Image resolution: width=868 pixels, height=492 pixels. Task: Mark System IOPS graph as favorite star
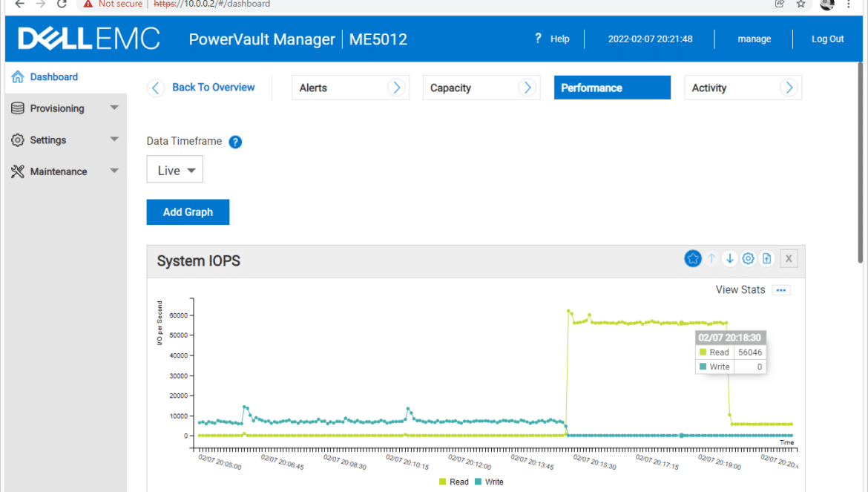tap(692, 258)
